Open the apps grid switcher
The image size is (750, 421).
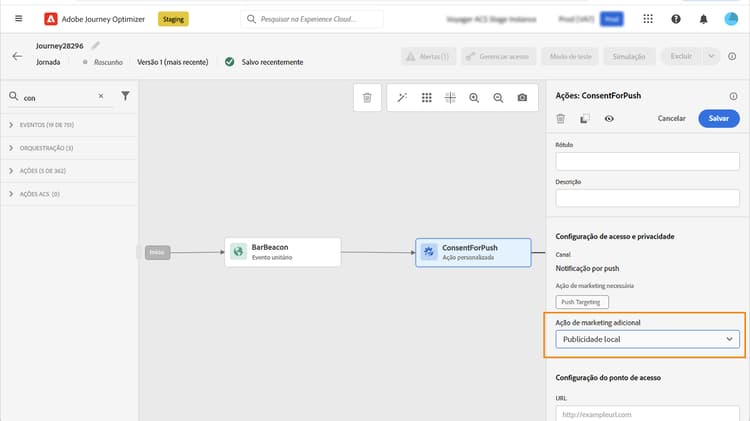click(x=649, y=19)
